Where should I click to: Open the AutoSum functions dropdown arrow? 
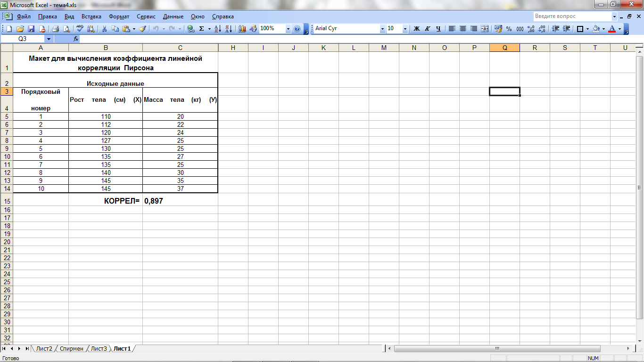[209, 29]
